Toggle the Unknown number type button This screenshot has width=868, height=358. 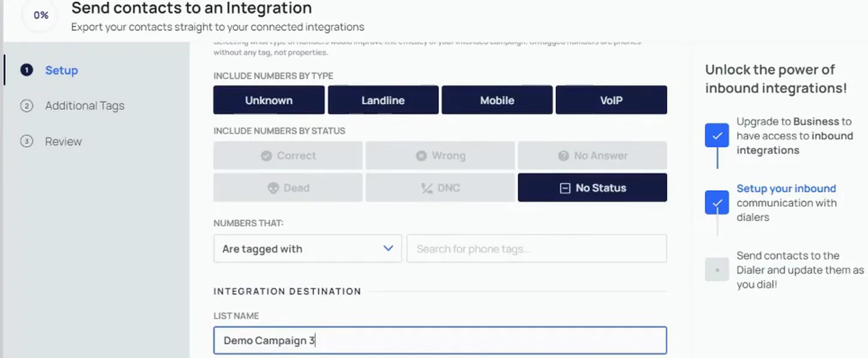[x=269, y=100]
